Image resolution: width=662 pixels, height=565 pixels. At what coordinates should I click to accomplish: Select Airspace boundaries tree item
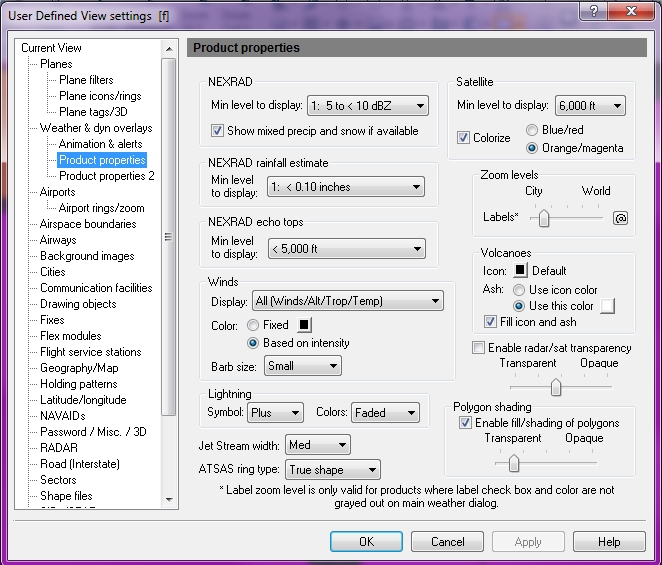pos(88,224)
